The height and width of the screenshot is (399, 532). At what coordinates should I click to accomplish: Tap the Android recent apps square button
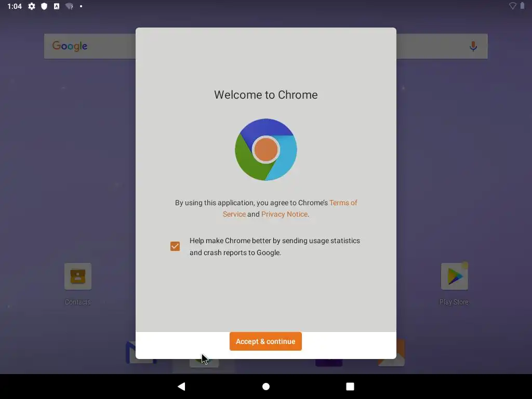(350, 387)
